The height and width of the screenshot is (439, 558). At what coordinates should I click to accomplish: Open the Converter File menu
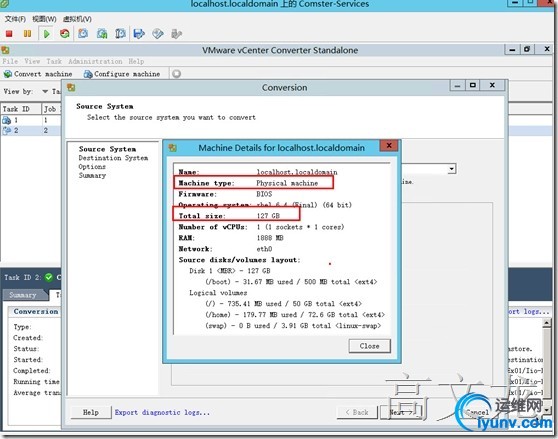(10, 61)
